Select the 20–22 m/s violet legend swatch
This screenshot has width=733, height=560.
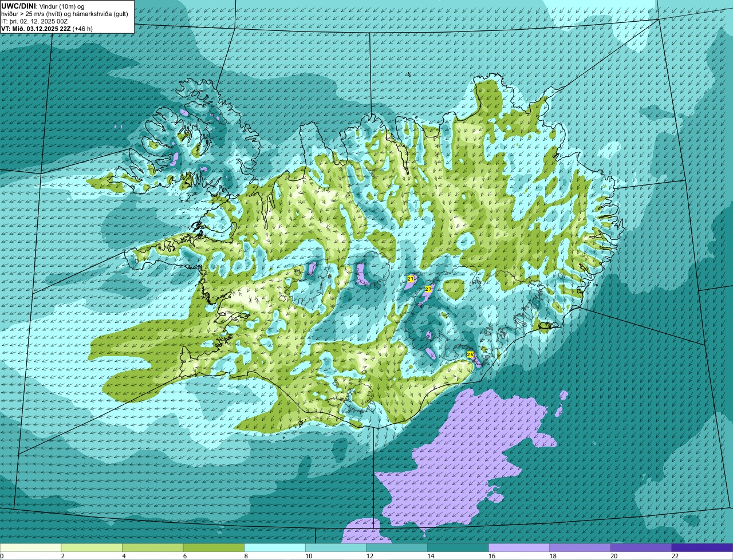click(641, 548)
